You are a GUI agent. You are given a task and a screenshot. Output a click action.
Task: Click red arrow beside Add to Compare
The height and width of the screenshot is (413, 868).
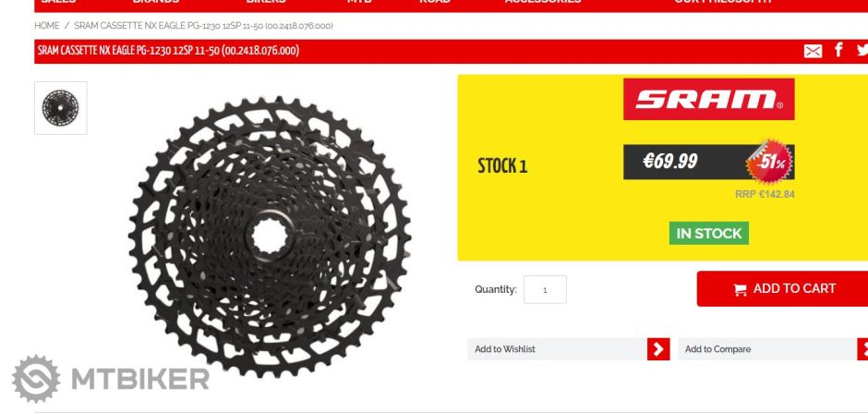coord(863,348)
